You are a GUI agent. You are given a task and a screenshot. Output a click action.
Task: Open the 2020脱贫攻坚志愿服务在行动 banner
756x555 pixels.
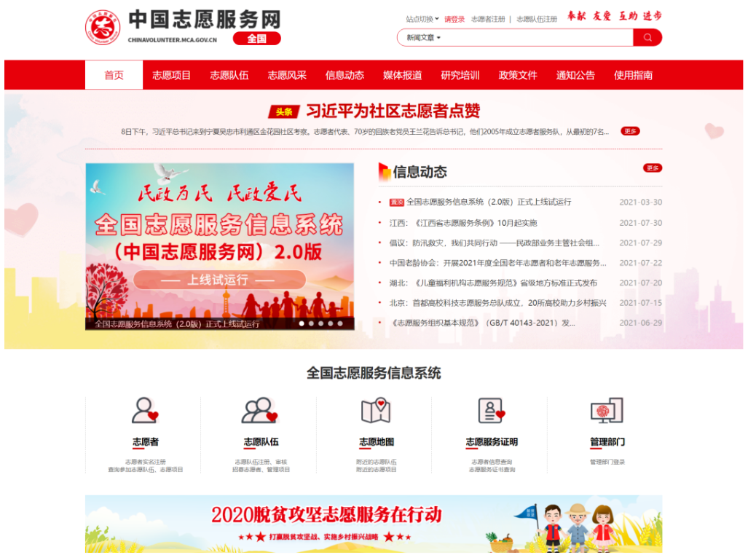pyautogui.click(x=374, y=524)
